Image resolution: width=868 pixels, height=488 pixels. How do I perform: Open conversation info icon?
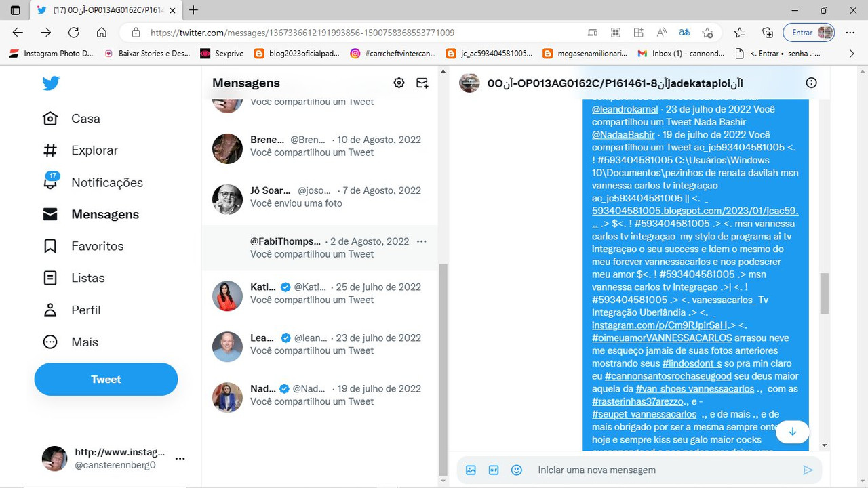pyautogui.click(x=811, y=83)
